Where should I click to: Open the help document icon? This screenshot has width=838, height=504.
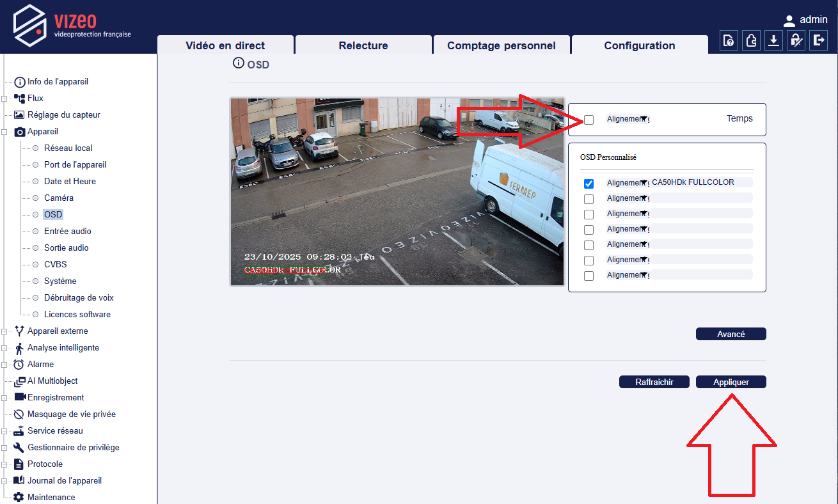coord(729,40)
